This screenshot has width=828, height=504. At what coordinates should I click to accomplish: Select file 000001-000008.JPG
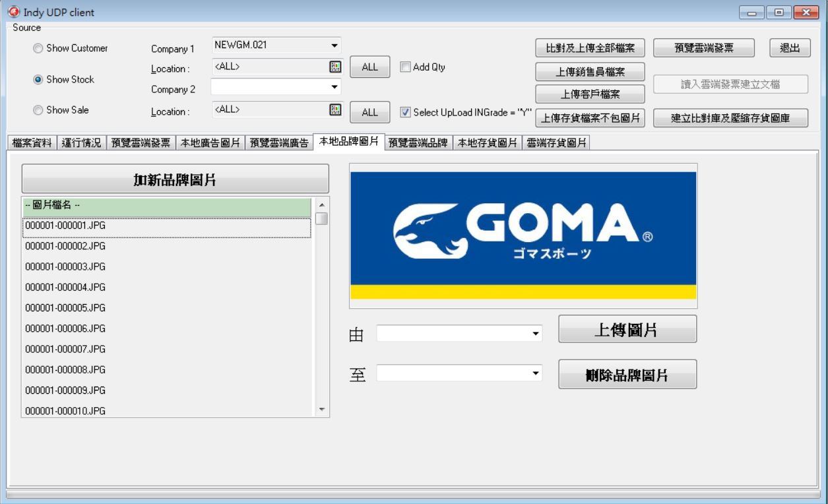[x=167, y=369]
